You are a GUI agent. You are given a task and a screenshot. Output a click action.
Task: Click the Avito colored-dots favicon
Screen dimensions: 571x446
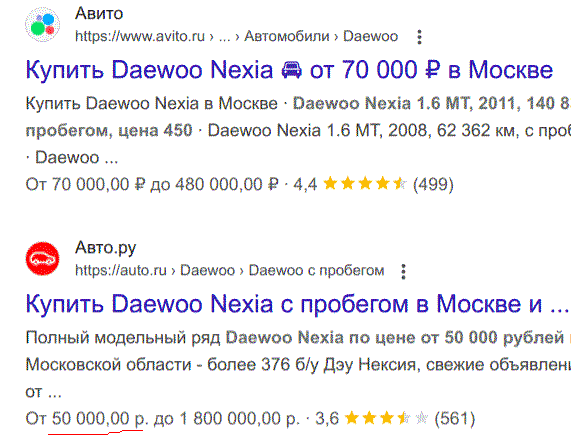42,24
